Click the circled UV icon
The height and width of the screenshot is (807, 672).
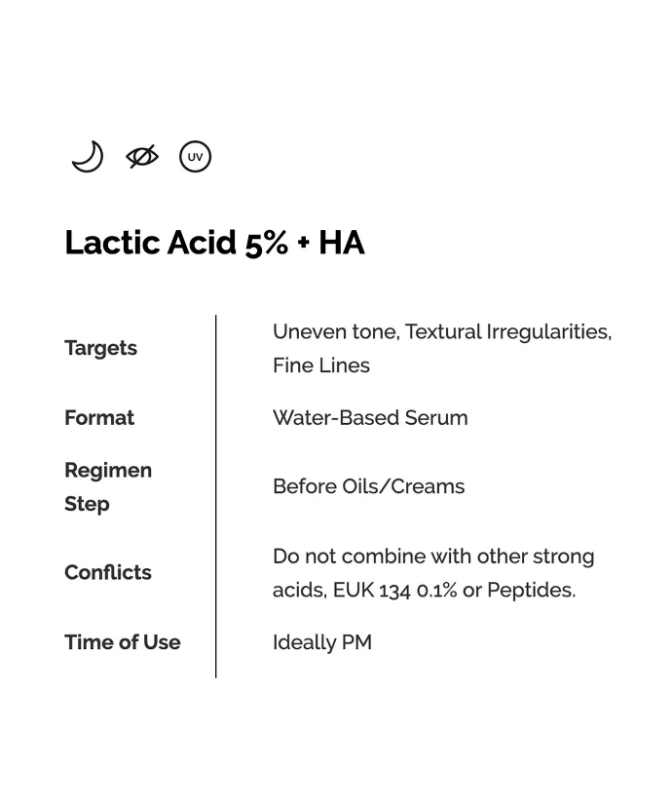(x=196, y=157)
